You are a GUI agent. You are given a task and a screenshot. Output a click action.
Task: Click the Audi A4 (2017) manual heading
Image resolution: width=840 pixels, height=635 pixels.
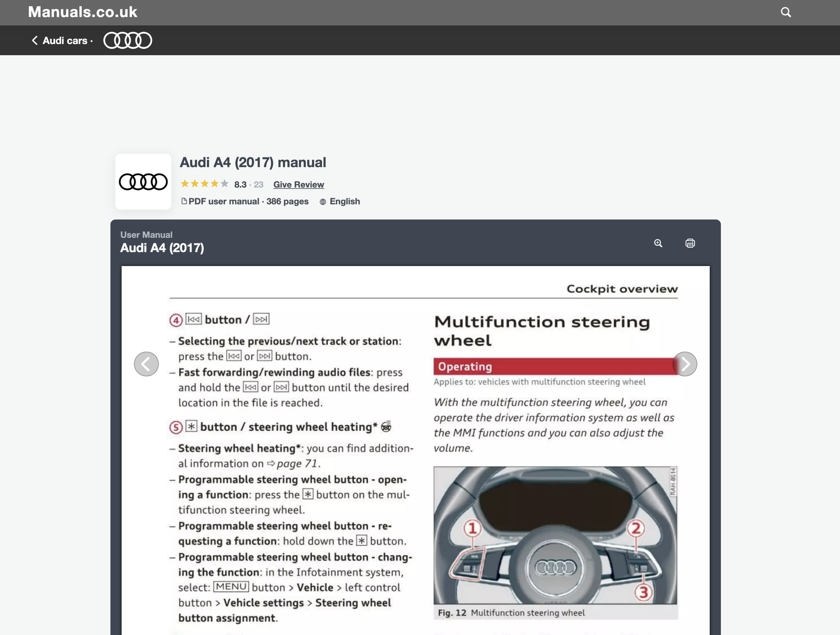pos(253,163)
